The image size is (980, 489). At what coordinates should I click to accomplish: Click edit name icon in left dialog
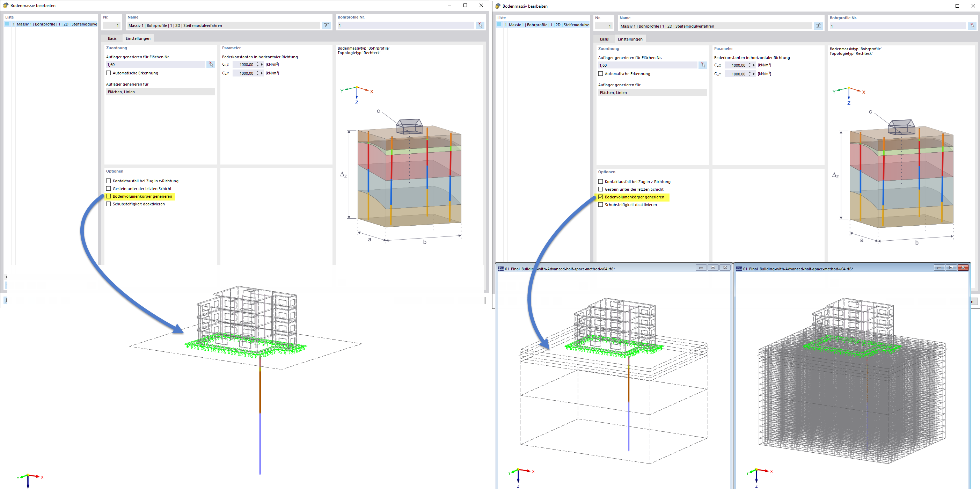click(x=326, y=25)
